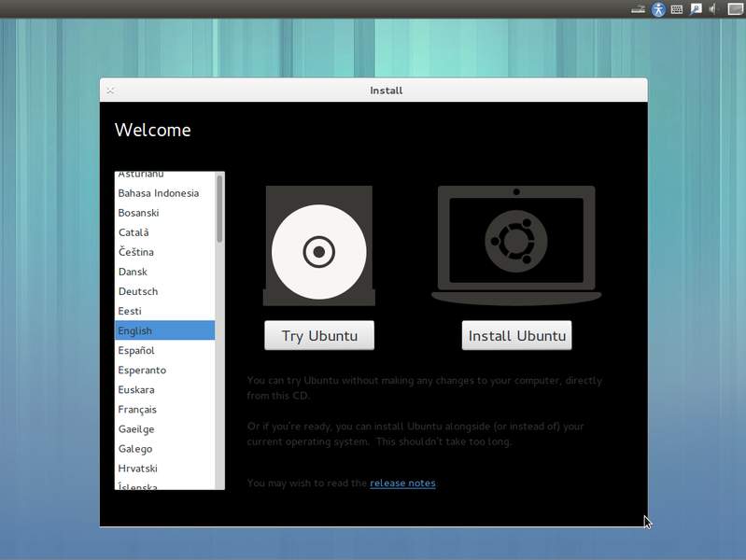Select Esperanto language

pyautogui.click(x=164, y=371)
